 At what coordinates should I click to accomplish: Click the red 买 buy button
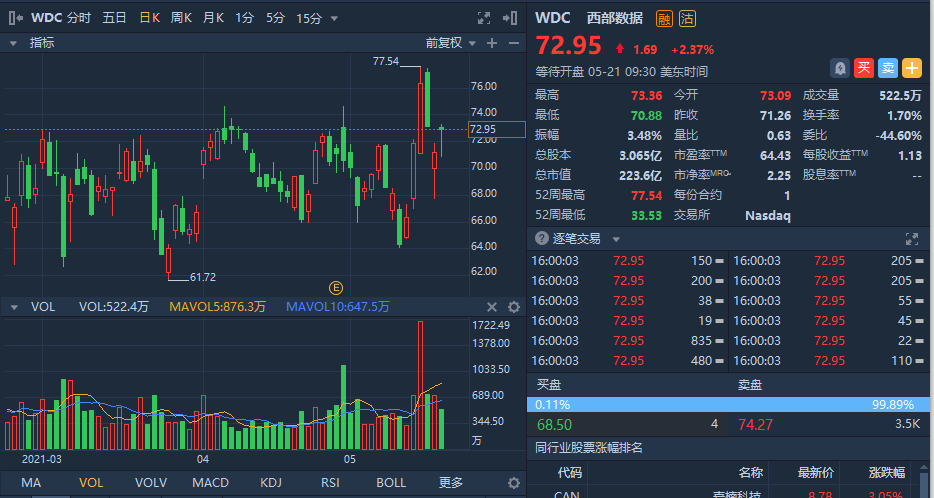coord(864,68)
